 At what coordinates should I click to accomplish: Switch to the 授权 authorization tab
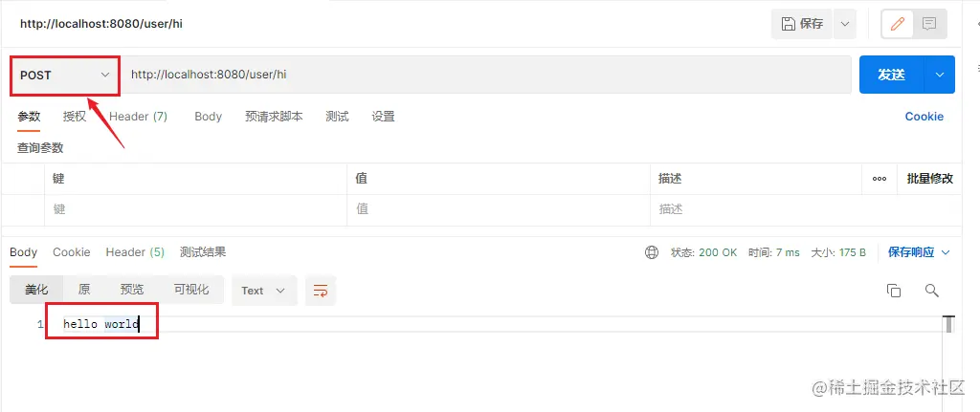pos(75,117)
